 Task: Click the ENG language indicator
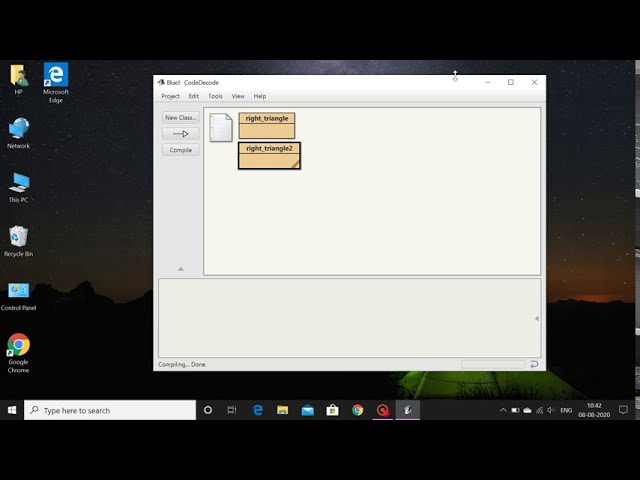pos(566,410)
